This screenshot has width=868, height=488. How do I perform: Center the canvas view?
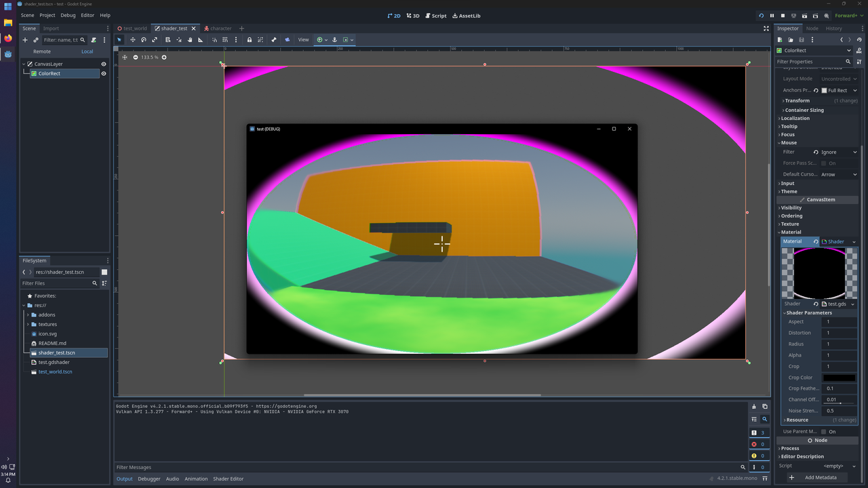(x=125, y=57)
